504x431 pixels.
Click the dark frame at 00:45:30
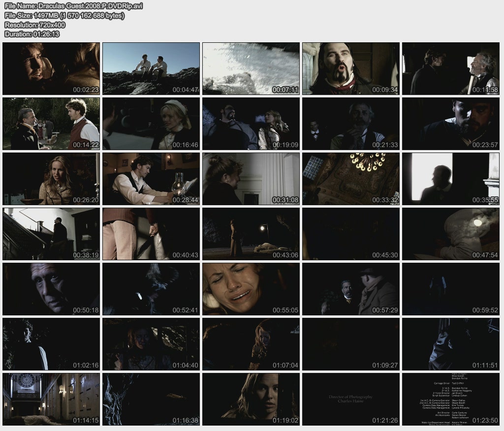(x=351, y=234)
